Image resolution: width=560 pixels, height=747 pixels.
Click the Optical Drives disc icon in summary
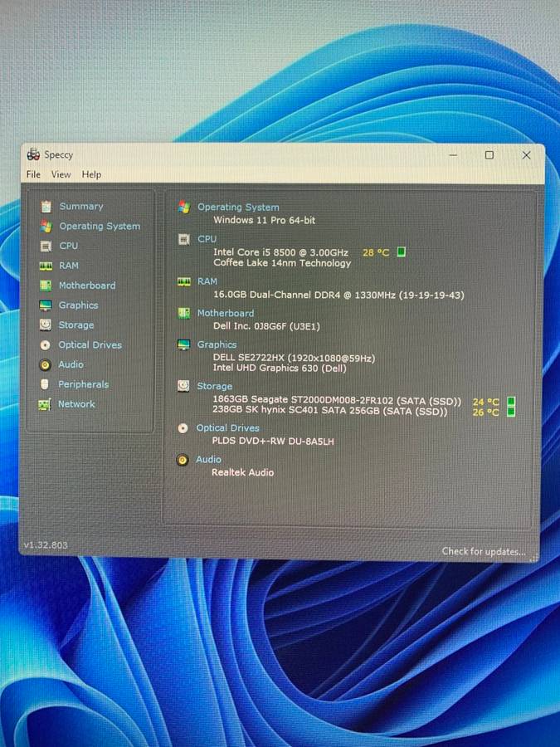click(x=183, y=428)
